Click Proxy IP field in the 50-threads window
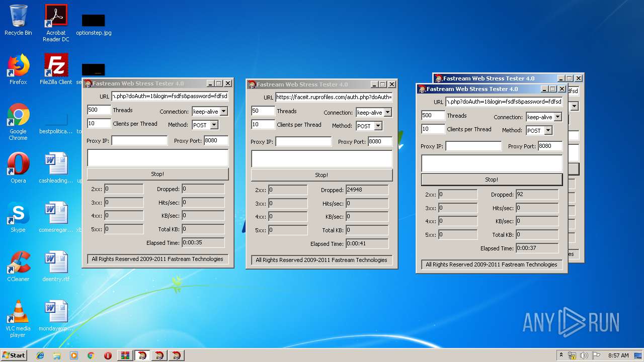 304,142
